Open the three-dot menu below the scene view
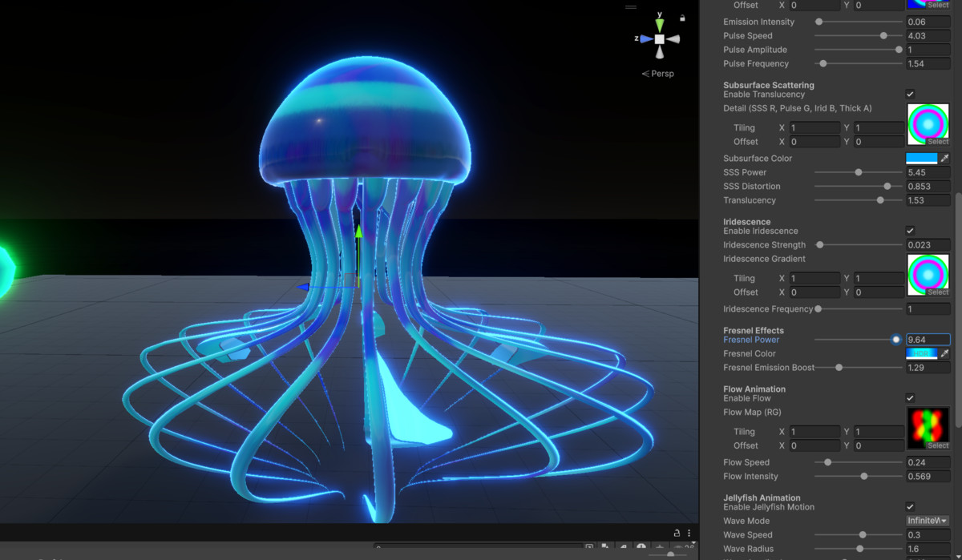 [x=689, y=533]
